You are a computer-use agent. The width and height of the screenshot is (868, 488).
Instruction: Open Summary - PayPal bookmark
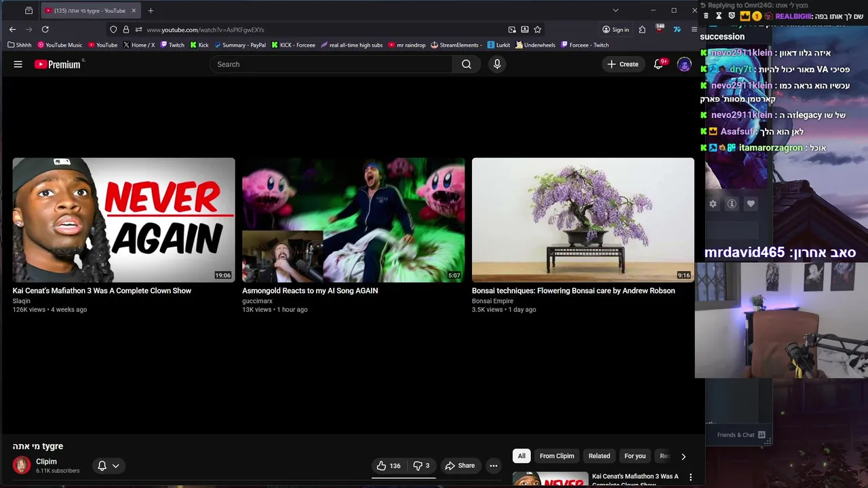click(240, 45)
